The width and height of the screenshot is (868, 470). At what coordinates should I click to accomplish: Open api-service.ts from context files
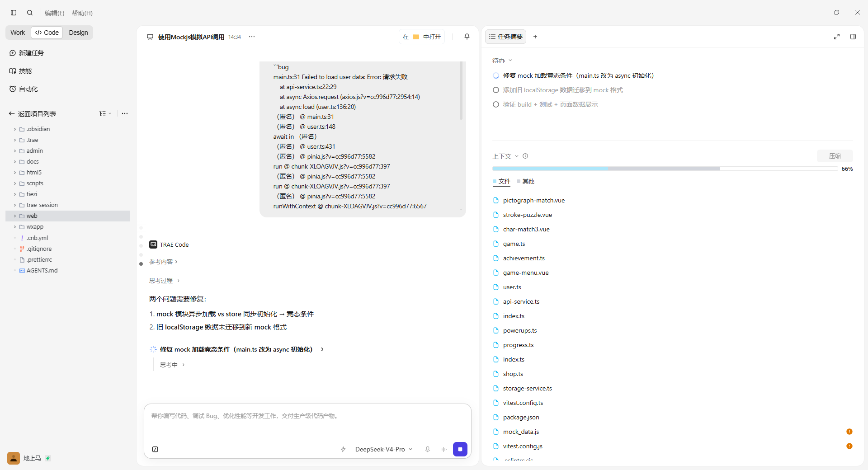(x=521, y=301)
